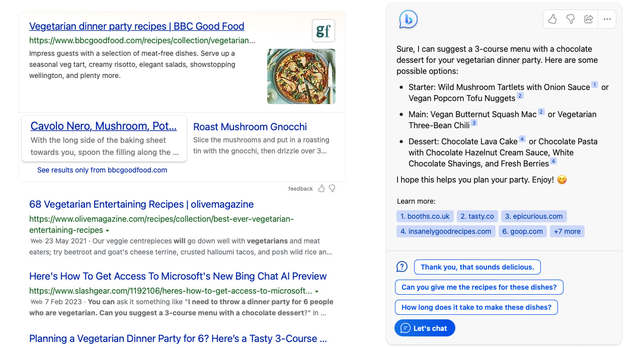Click the BBC Good Food gf logo
This screenshot has height=348, width=644.
pos(323,30)
